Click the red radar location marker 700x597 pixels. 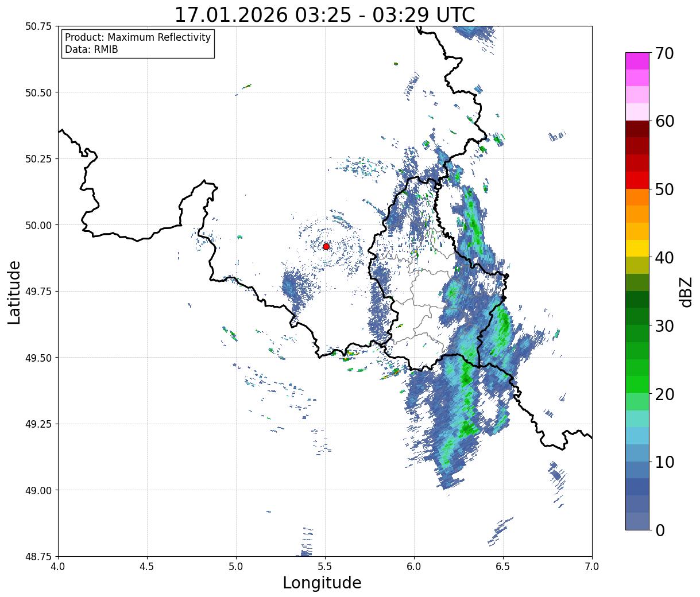326,246
